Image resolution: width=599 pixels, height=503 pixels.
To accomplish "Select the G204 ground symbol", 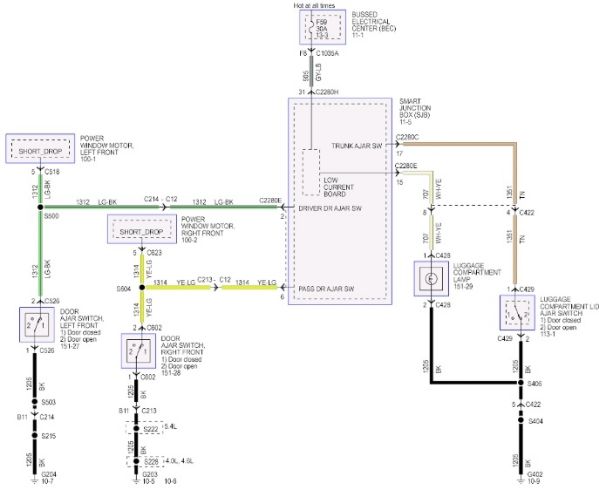I will pos(34,480).
